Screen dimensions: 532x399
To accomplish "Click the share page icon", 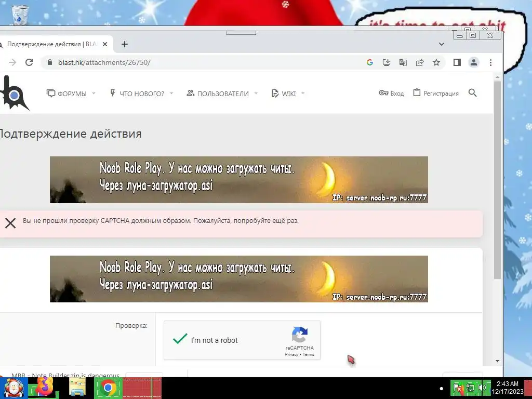I will click(x=420, y=62).
